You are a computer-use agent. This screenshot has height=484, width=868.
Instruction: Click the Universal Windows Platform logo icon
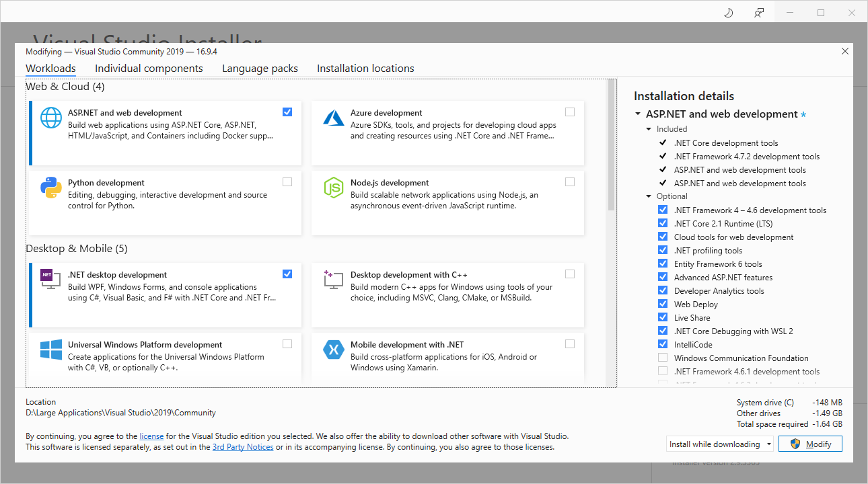point(51,350)
